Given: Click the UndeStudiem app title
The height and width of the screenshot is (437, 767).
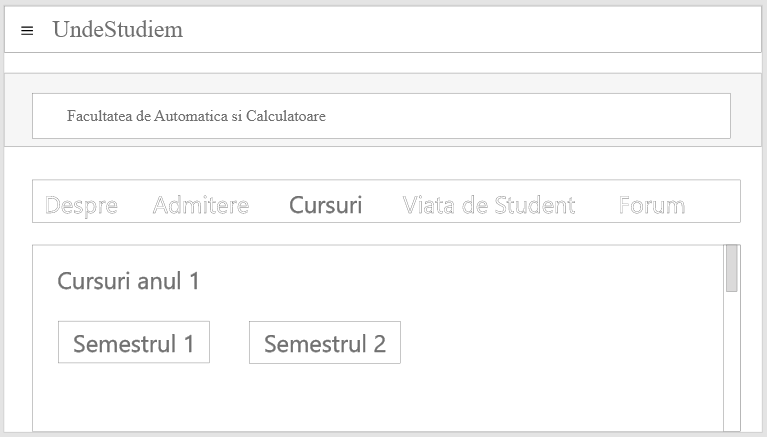Looking at the screenshot, I should click(x=117, y=30).
